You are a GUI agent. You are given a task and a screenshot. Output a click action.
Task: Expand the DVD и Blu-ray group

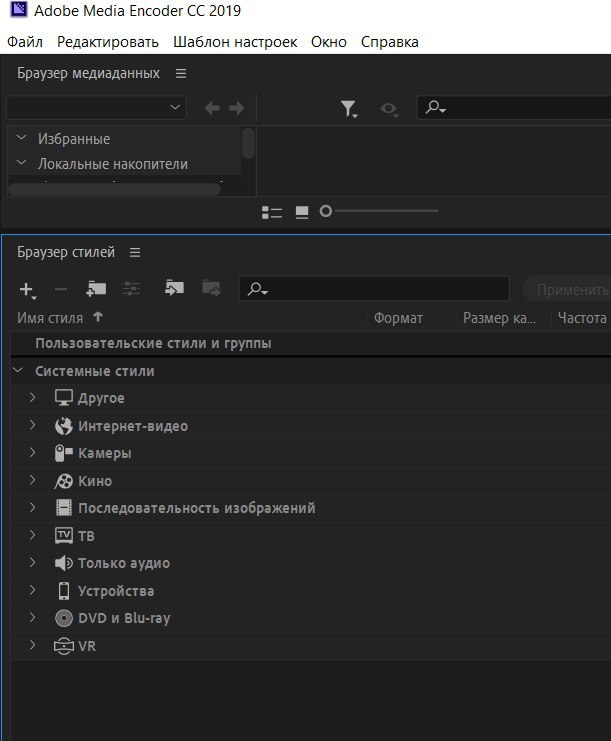pos(32,618)
